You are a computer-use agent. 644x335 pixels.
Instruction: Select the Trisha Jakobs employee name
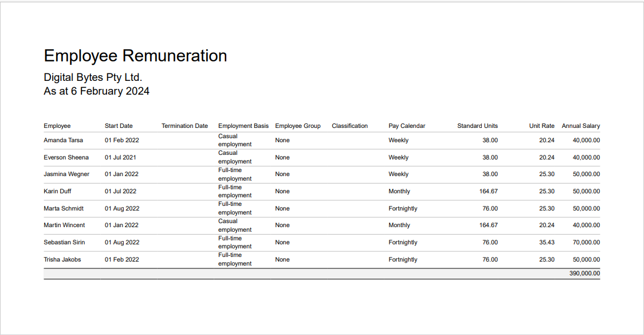point(62,260)
